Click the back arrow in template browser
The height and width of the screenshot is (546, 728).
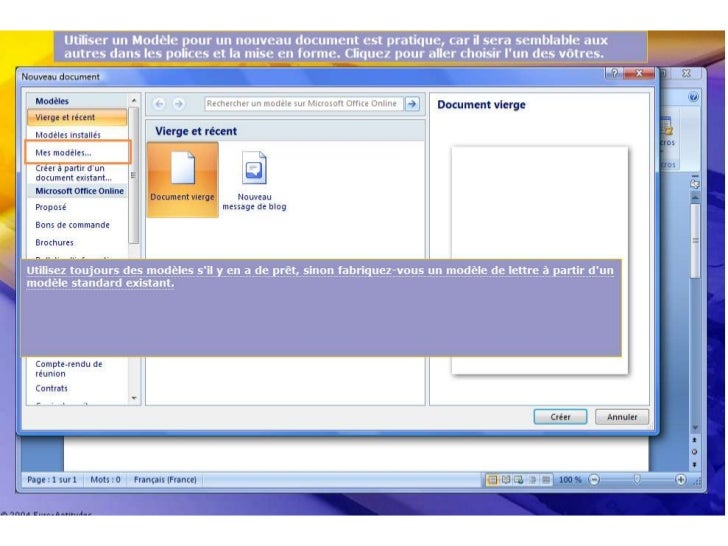[159, 104]
